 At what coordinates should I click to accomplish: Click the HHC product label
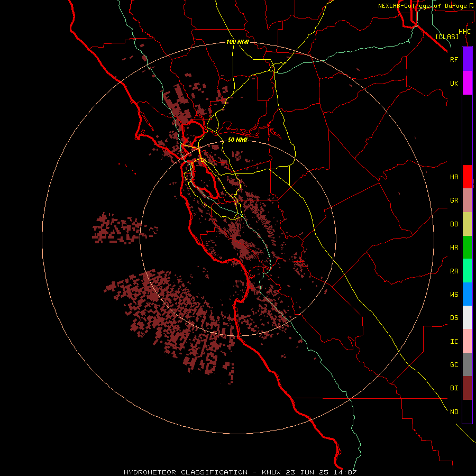click(464, 32)
